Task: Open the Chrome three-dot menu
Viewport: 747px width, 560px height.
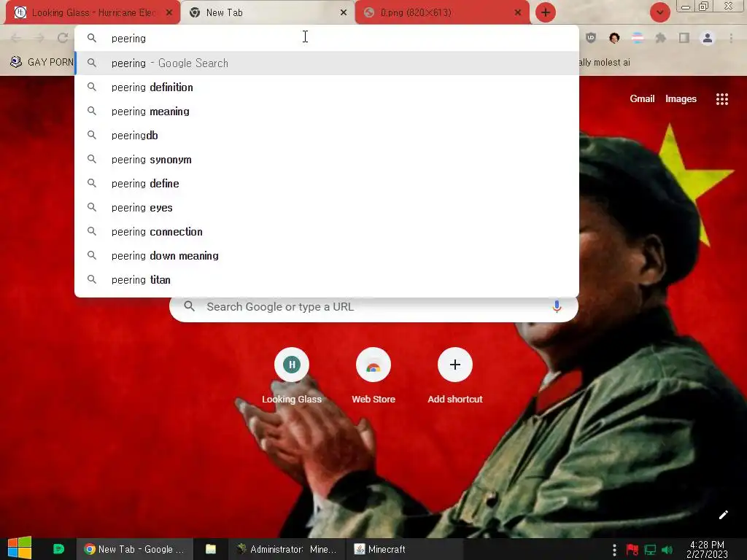Action: click(x=731, y=38)
